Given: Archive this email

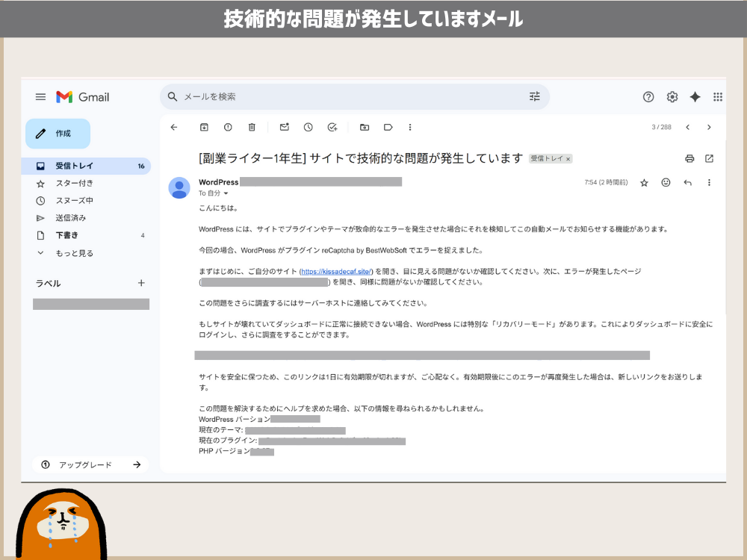Looking at the screenshot, I should click(204, 127).
